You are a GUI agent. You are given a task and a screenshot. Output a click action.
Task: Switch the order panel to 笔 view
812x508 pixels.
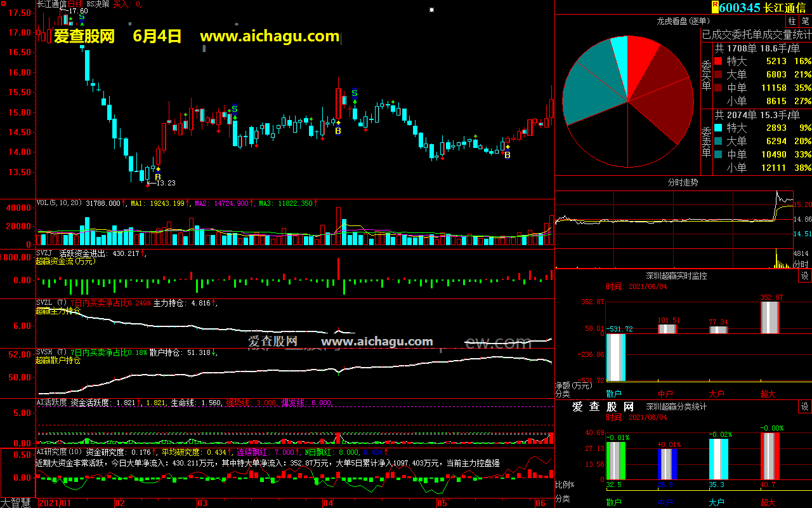[806, 21]
